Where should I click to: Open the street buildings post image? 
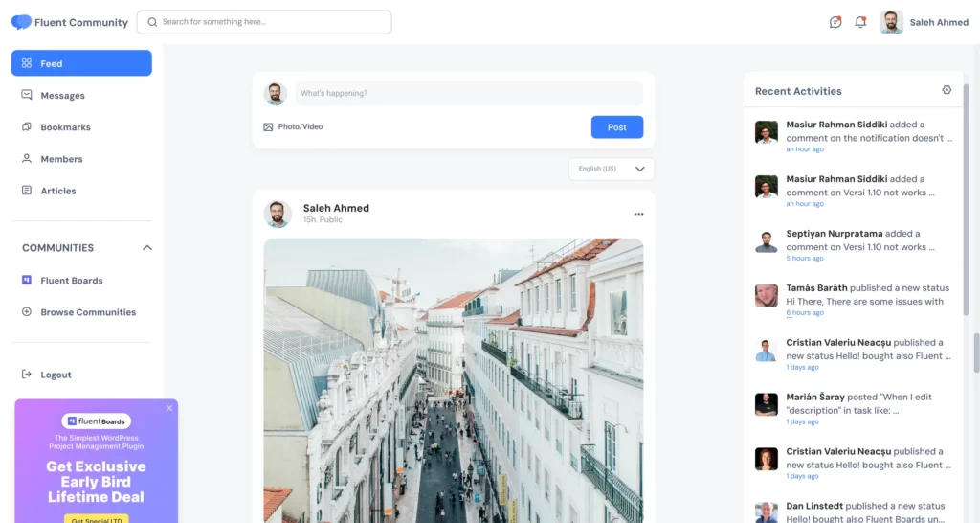(453, 380)
